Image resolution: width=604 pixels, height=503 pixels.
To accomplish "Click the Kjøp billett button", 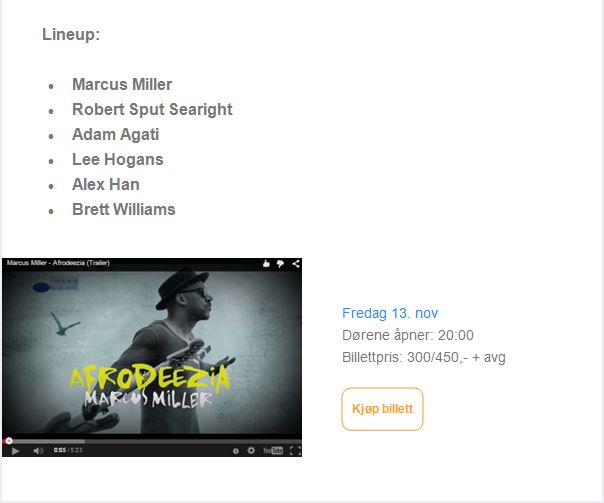I will (382, 409).
